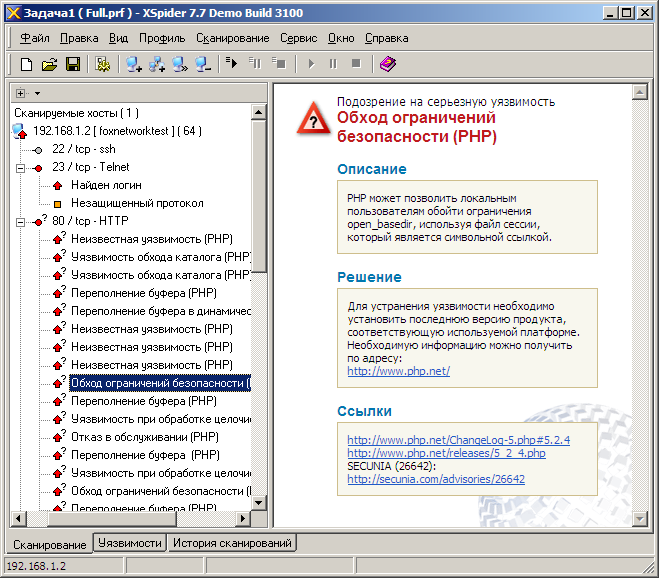Start scanning all hosts with the list-play icon
The height and width of the screenshot is (578, 659).
pos(231,63)
